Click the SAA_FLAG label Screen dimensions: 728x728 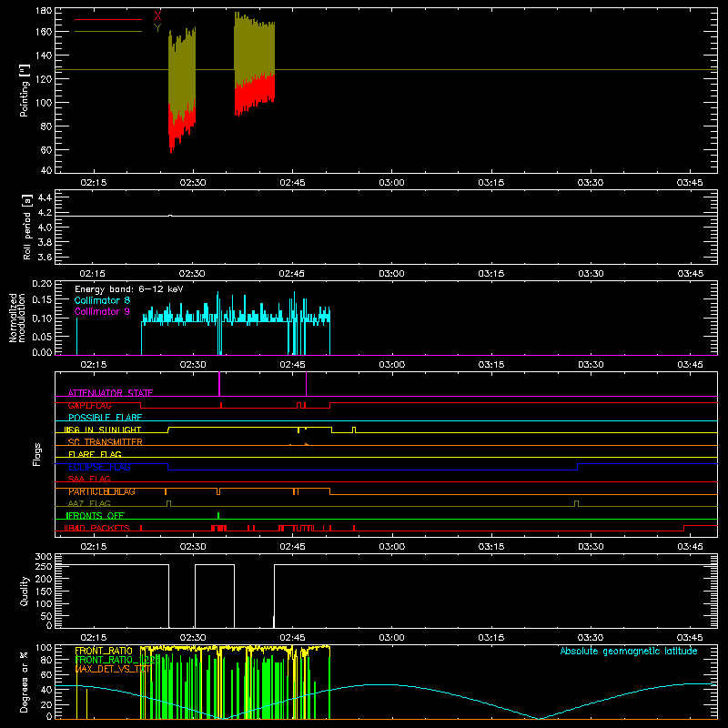point(89,479)
